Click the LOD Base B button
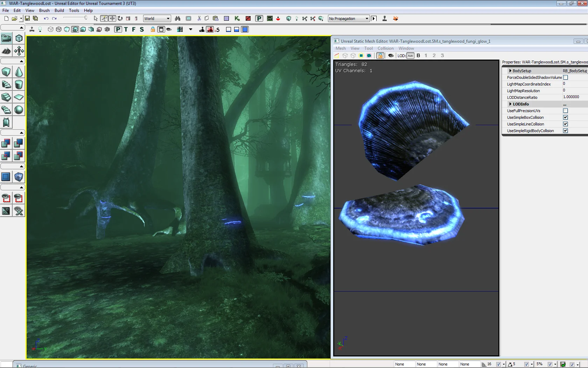Viewport: 588px width, 368px height. 418,55
